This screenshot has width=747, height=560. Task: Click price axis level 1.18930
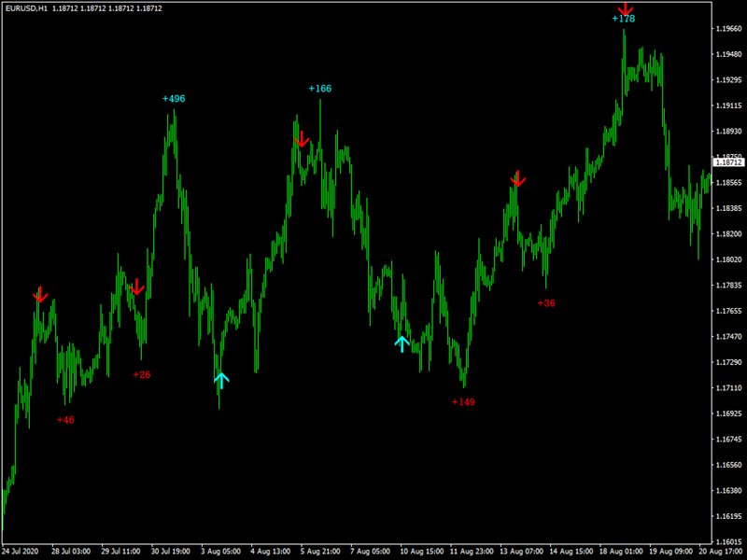(x=729, y=131)
